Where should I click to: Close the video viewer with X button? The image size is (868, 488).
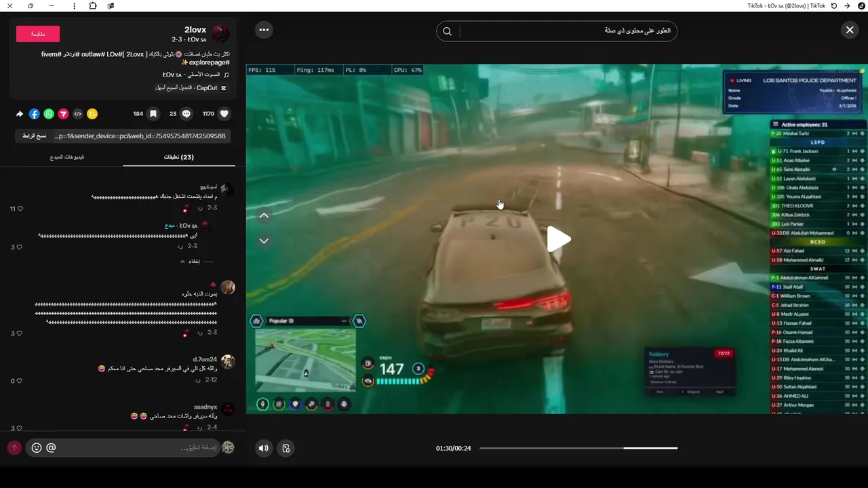(x=850, y=30)
